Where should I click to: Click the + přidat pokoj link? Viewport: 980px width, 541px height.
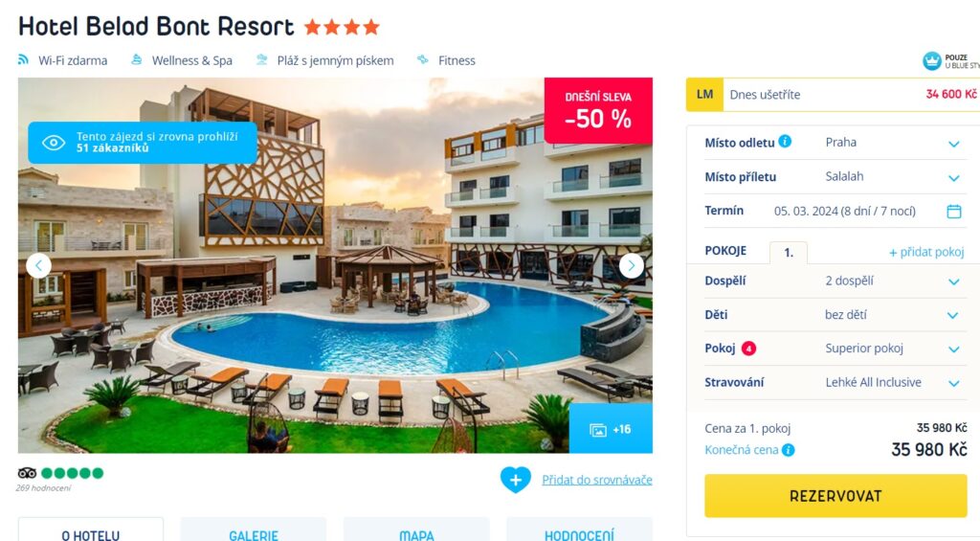tap(926, 252)
